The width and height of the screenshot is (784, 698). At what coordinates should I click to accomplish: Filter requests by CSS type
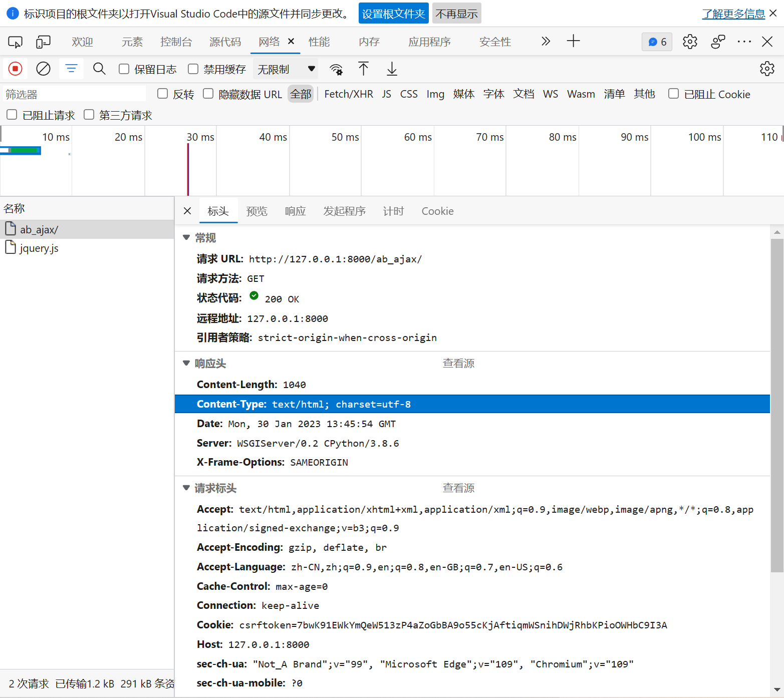pyautogui.click(x=409, y=94)
